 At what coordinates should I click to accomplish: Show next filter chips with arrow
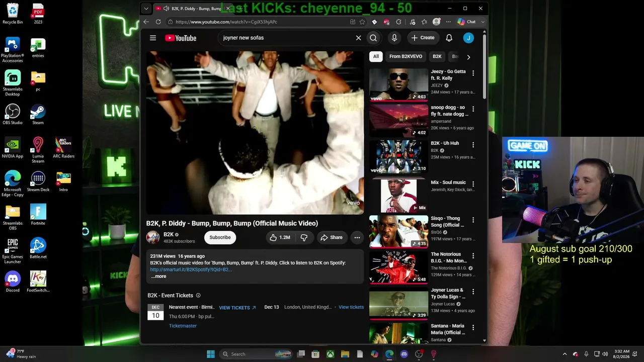tap(468, 57)
